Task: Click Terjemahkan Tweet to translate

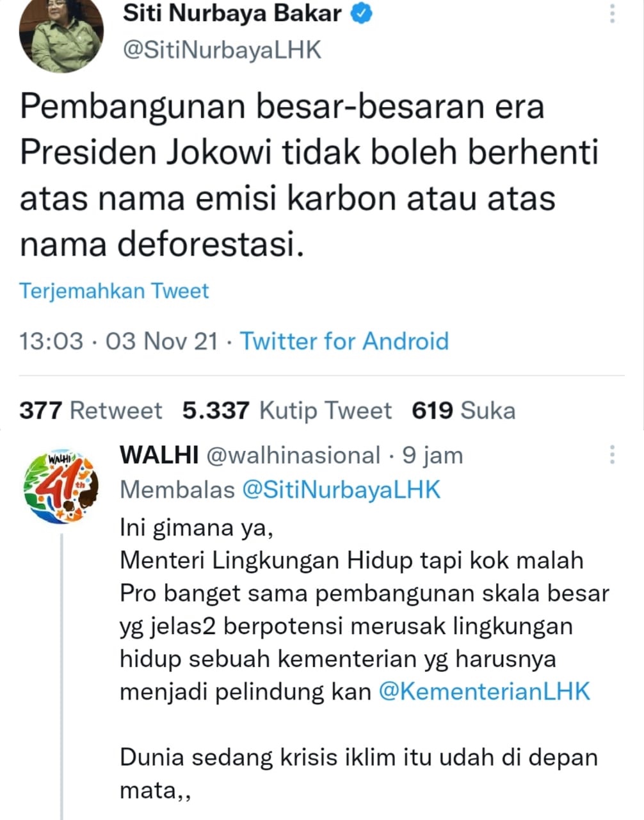Action: pyautogui.click(x=115, y=291)
